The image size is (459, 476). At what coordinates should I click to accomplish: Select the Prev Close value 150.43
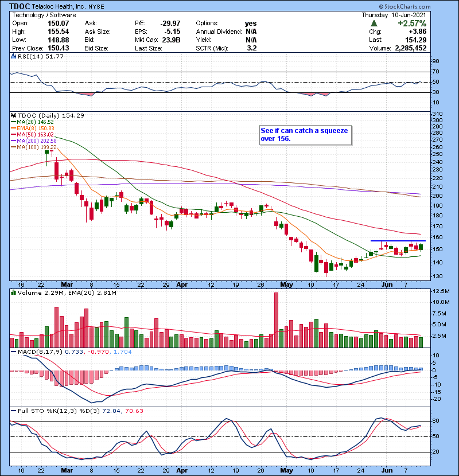tap(59, 48)
